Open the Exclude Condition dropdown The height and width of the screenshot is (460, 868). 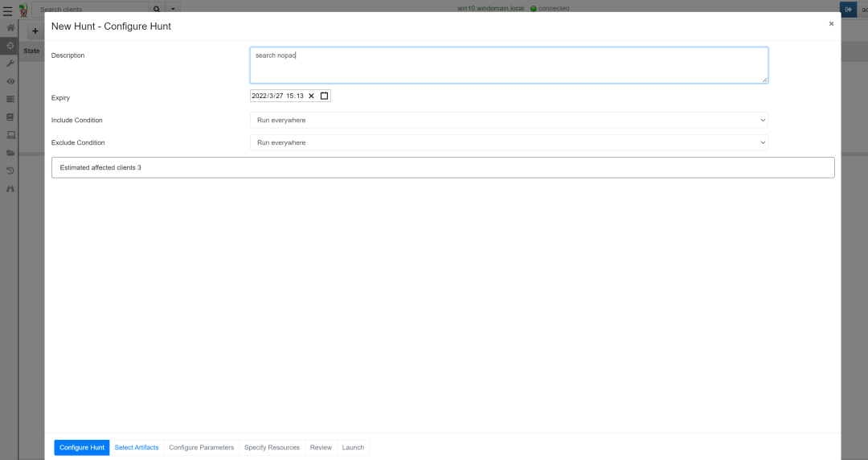[509, 142]
